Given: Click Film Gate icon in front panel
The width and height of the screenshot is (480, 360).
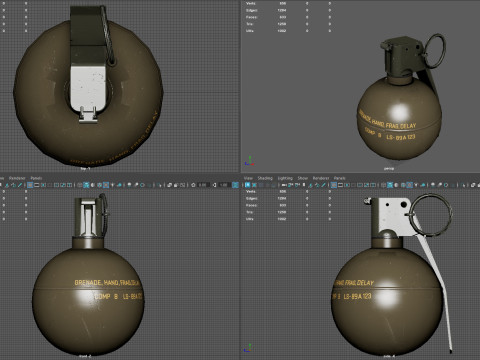Looking at the screenshot, I should (37, 185).
